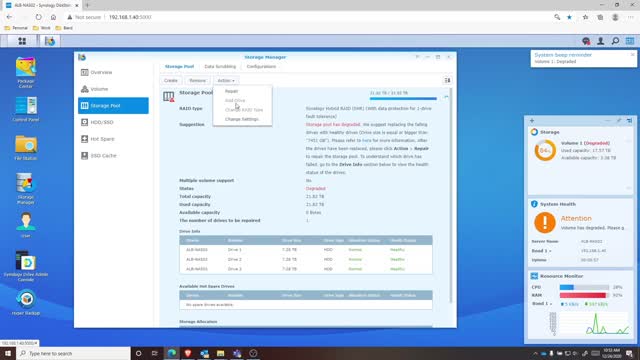Switch to the Configurations tab
This screenshot has height=360, width=640.
pyautogui.click(x=261, y=67)
